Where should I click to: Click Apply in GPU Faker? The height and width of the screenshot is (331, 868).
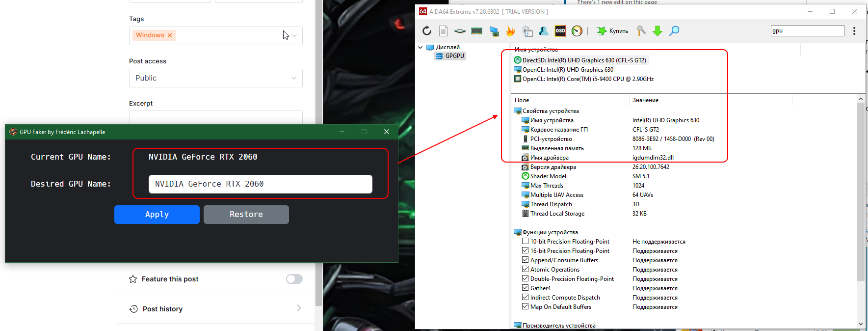click(x=157, y=215)
